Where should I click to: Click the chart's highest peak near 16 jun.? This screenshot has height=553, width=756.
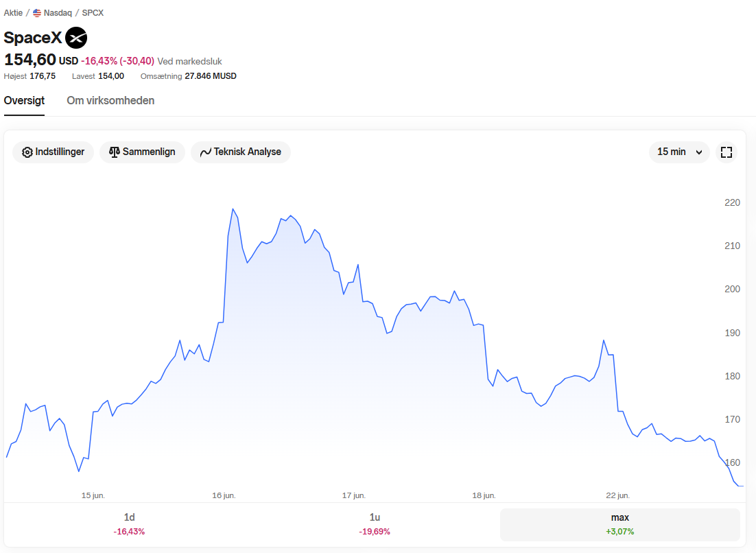click(x=233, y=209)
